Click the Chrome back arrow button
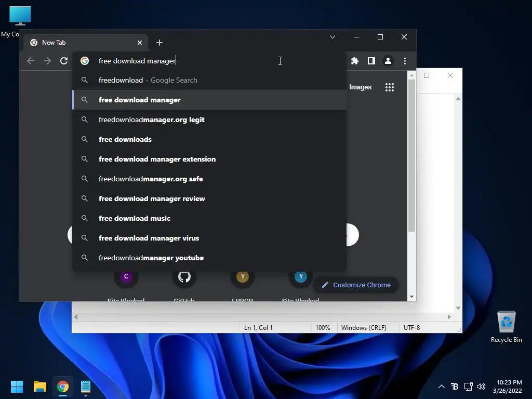Image resolution: width=532 pixels, height=399 pixels. [31, 61]
